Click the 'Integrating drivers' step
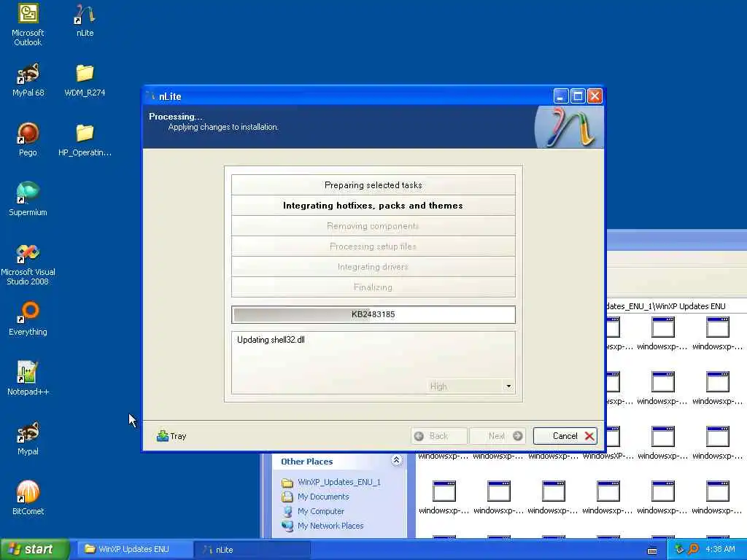 click(373, 267)
